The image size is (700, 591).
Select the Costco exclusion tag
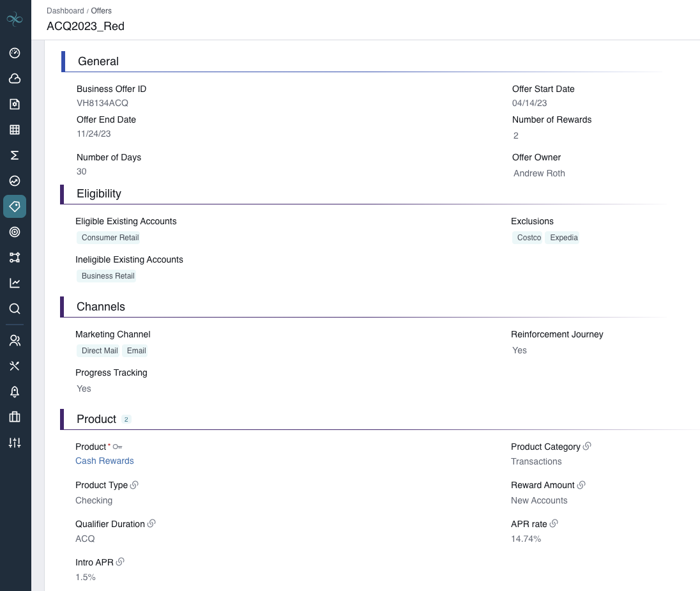coord(529,238)
